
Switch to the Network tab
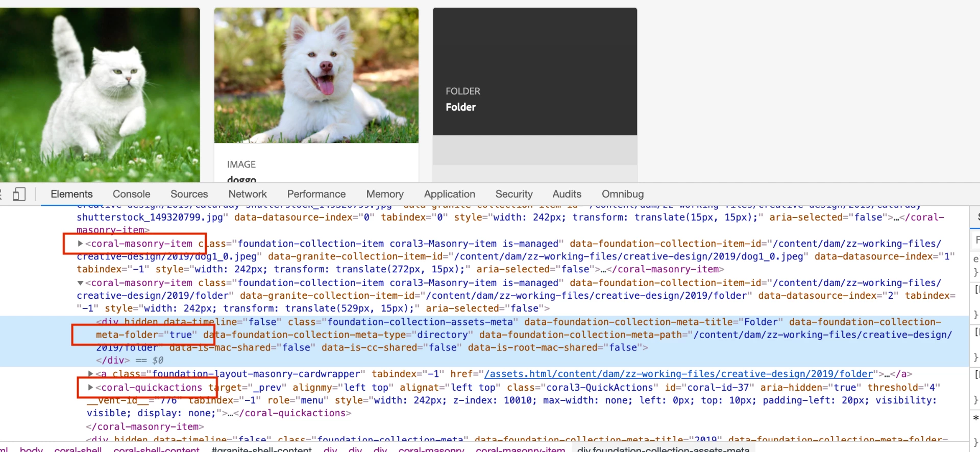[x=248, y=194]
